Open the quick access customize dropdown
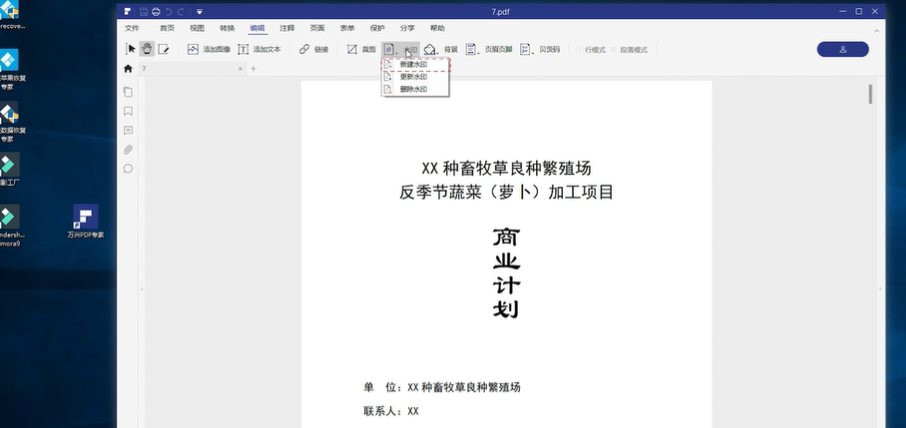 (x=199, y=12)
